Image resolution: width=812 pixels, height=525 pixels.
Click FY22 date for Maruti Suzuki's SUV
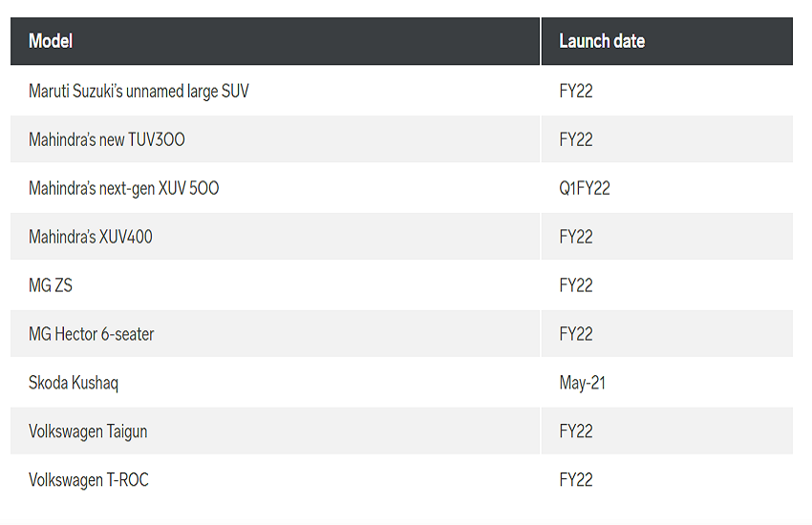[x=576, y=92]
